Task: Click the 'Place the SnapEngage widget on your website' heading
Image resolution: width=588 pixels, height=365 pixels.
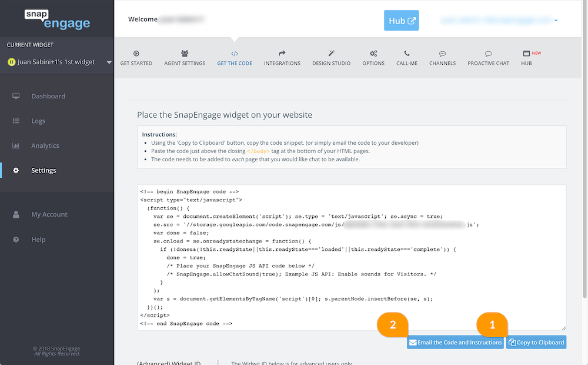Action: point(225,115)
